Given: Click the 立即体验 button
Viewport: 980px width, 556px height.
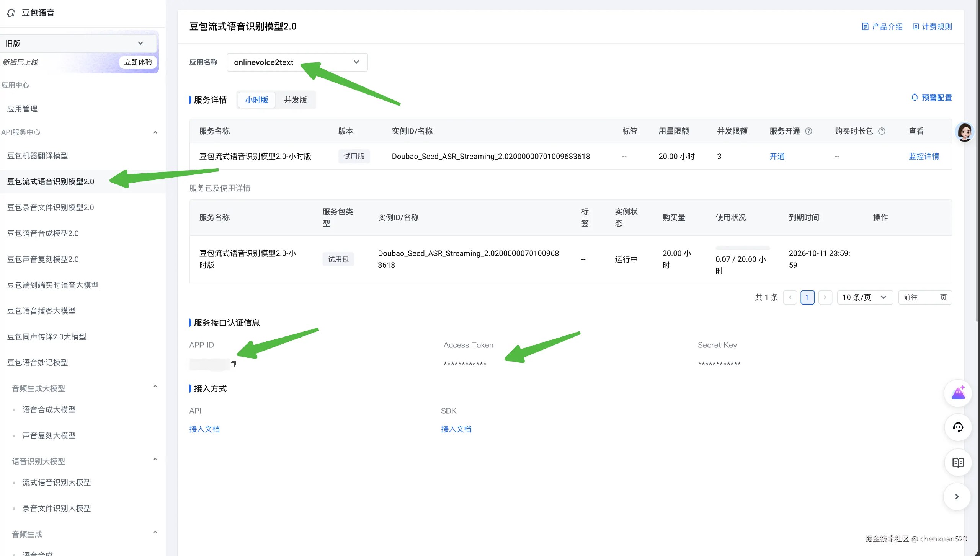Looking at the screenshot, I should click(x=138, y=62).
